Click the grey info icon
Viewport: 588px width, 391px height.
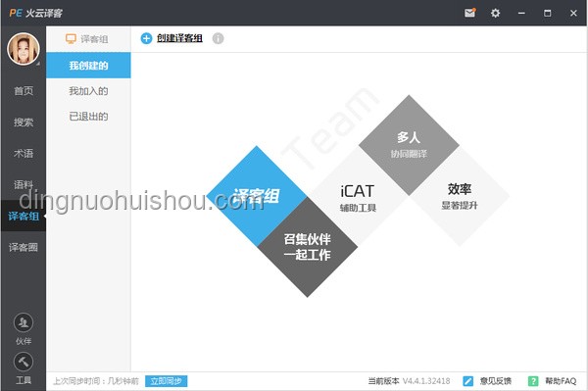pyautogui.click(x=218, y=38)
